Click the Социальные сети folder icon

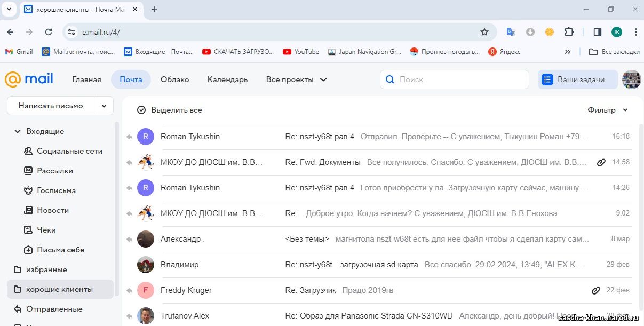(x=28, y=151)
